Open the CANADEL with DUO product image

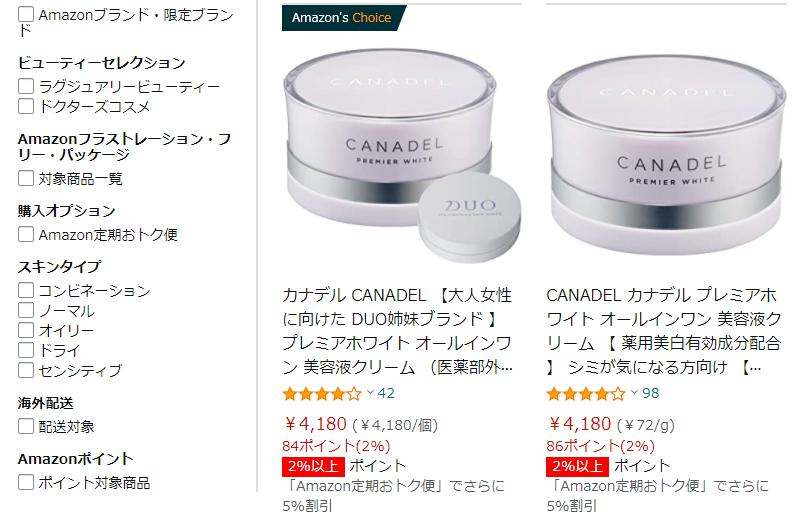402,156
